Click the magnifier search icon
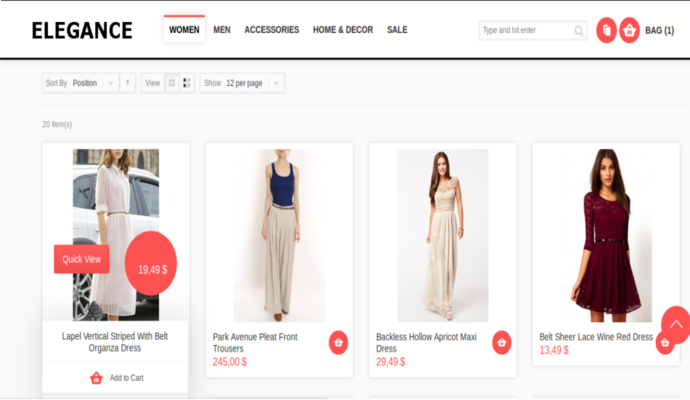 click(579, 31)
